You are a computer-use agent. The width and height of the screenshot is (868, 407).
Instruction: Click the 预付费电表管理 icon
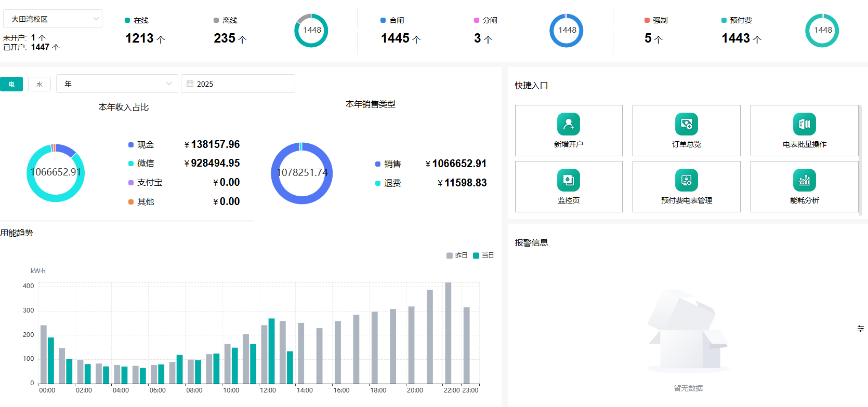(686, 180)
